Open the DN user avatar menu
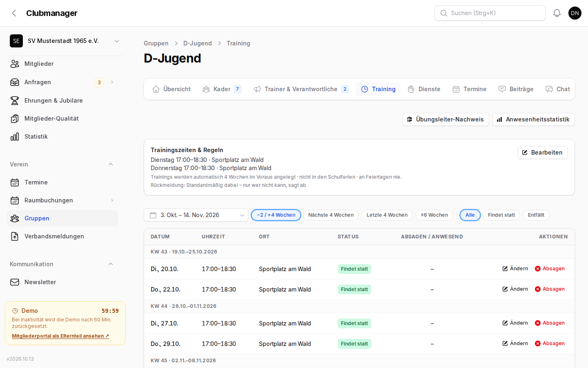The width and height of the screenshot is (588, 368). (575, 13)
